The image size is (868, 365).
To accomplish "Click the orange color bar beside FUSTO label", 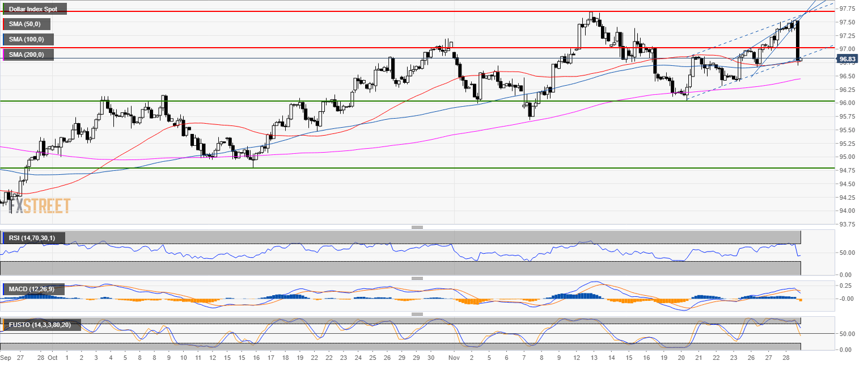I will pyautogui.click(x=3, y=325).
